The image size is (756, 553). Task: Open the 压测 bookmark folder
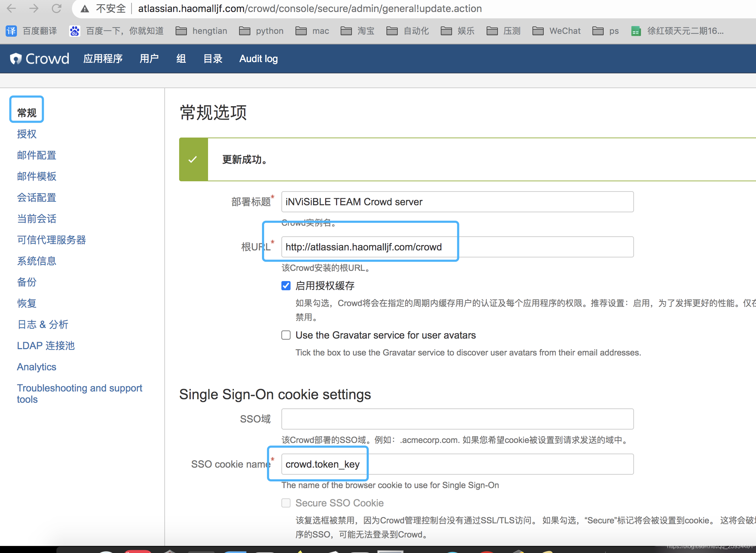504,31
